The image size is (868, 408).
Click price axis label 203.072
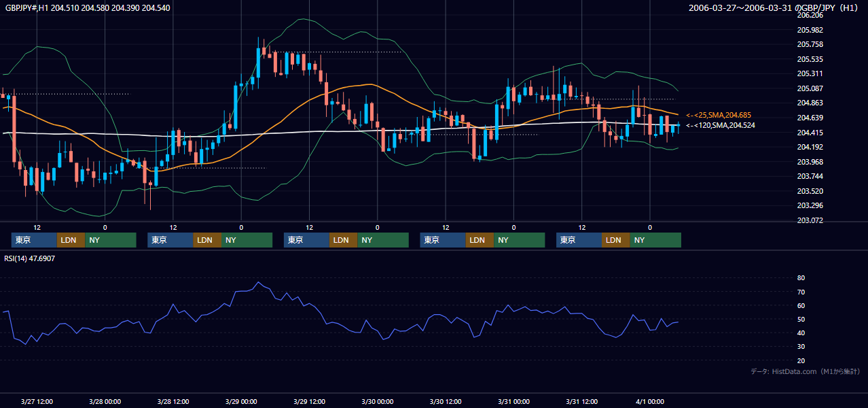810,220
